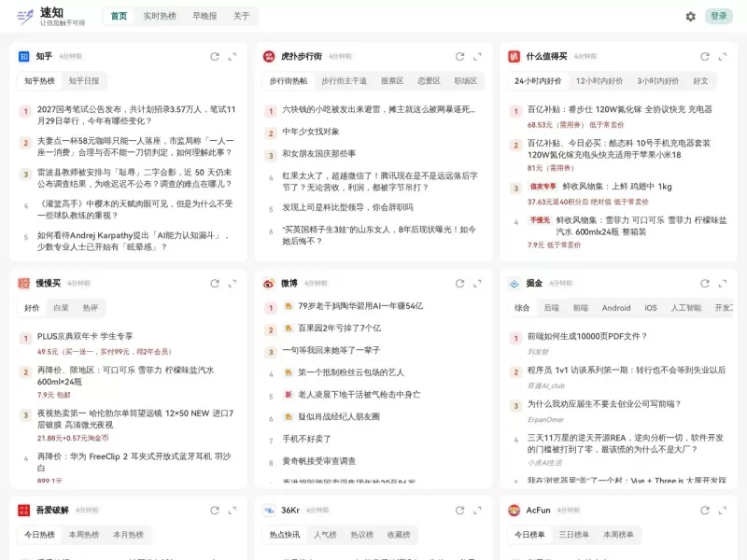Select the Android tab in 掘金
This screenshot has width=747, height=560.
[x=616, y=308]
